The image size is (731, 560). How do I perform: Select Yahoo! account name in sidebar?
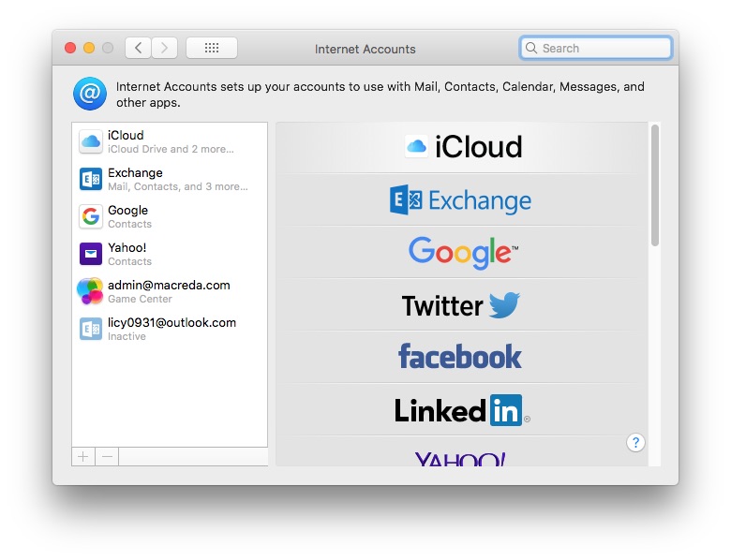[x=127, y=247]
